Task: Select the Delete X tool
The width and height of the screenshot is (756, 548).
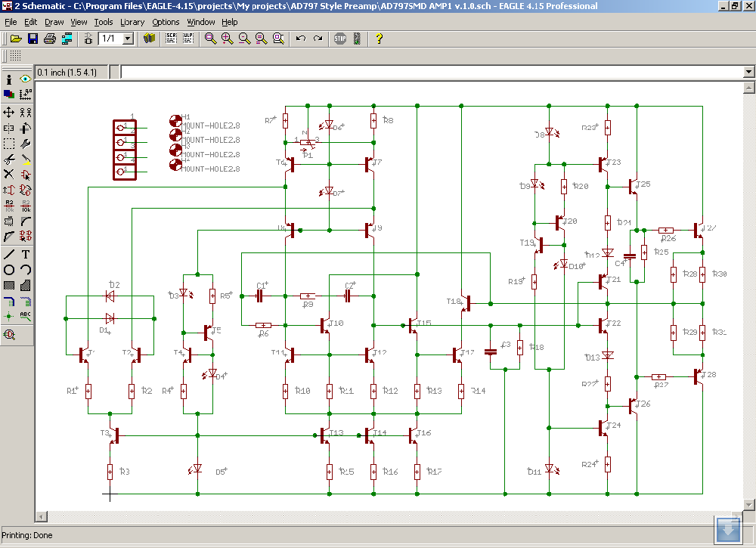Action: pyautogui.click(x=8, y=175)
